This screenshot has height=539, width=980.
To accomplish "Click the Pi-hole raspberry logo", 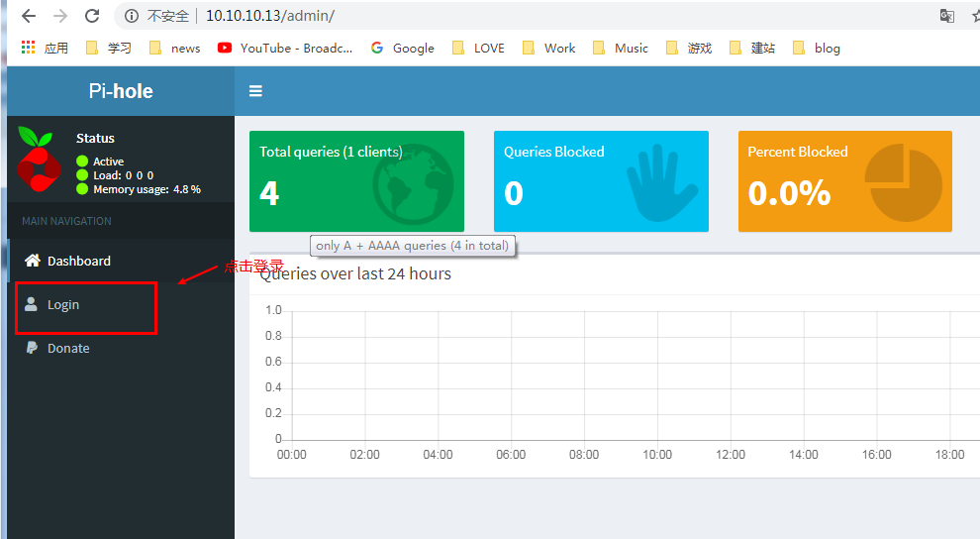I will click(39, 160).
